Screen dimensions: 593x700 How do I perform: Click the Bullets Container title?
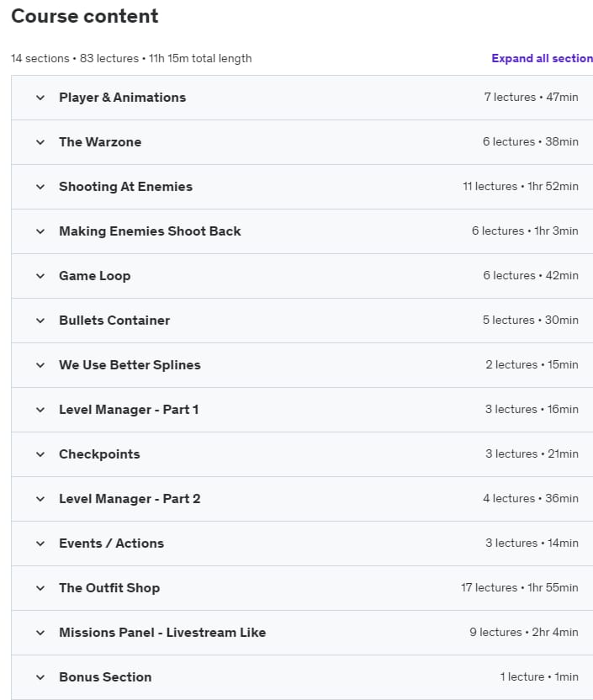point(114,321)
